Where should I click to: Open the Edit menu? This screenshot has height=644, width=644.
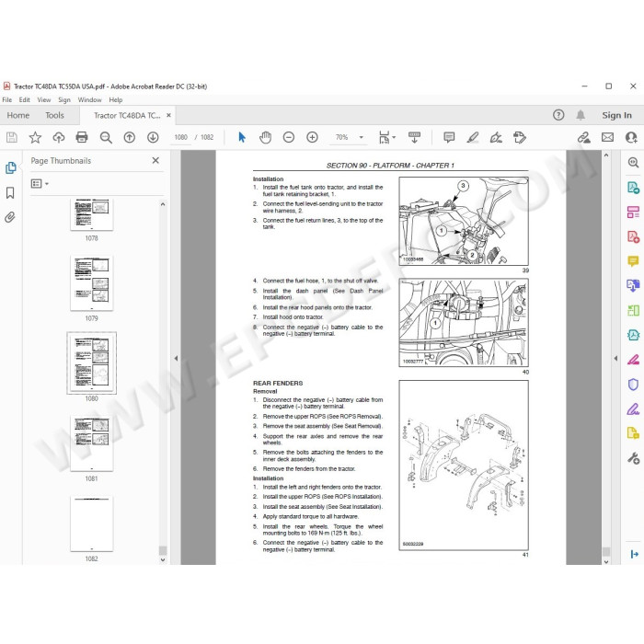24,99
